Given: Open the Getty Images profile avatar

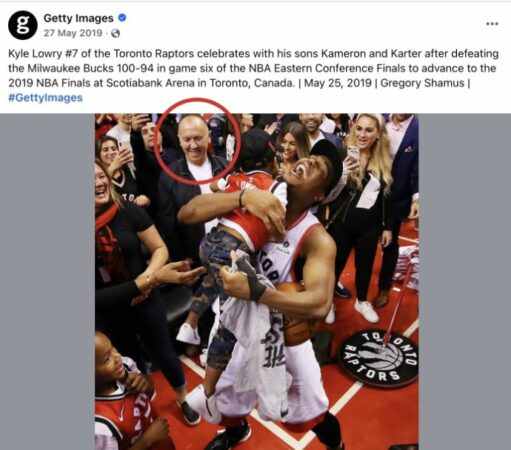Looking at the screenshot, I should [23, 25].
